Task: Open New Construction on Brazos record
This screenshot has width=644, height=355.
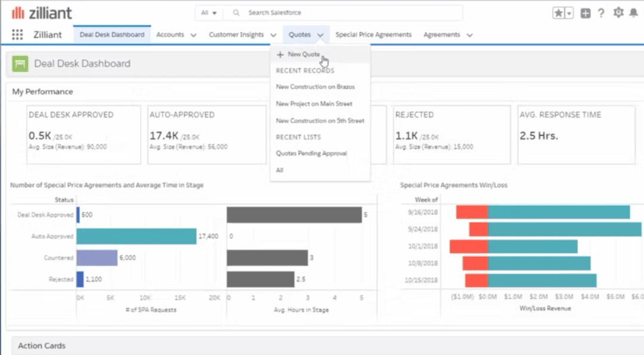Action: pos(317,87)
